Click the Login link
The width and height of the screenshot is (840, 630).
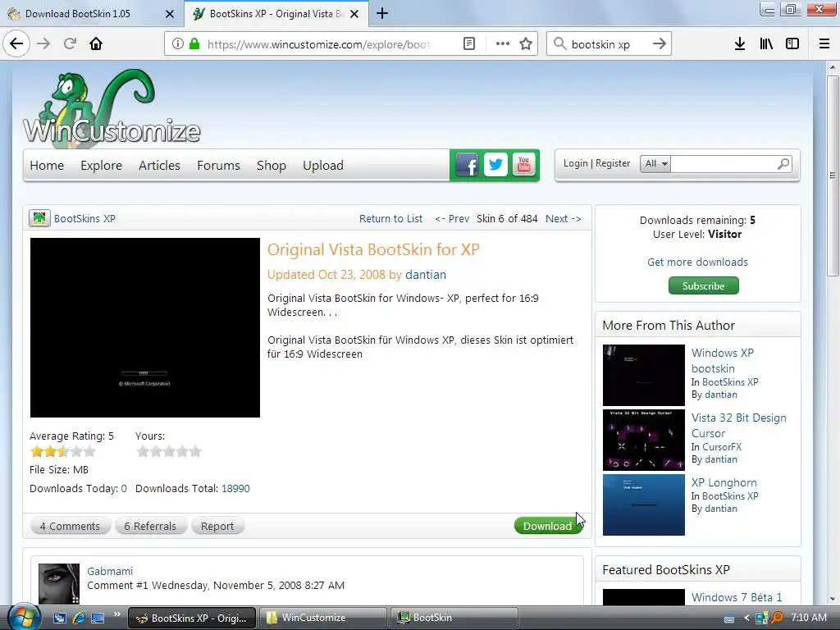point(575,163)
